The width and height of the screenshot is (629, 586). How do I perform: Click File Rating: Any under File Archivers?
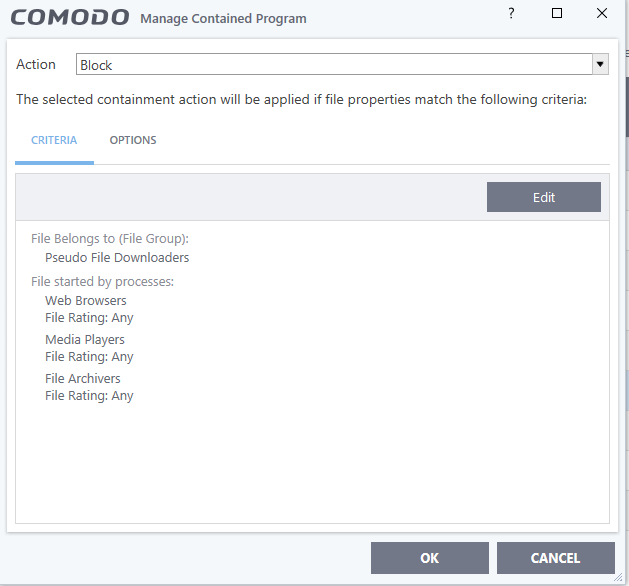point(89,396)
